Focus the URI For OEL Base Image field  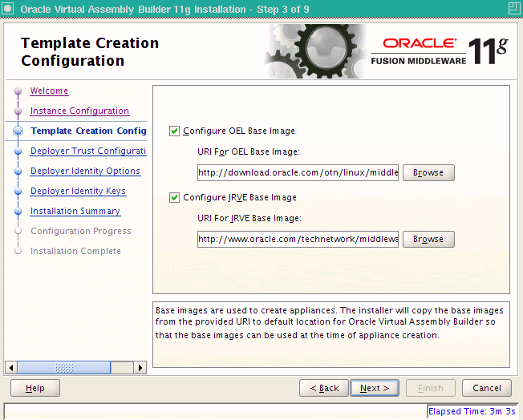pos(298,172)
